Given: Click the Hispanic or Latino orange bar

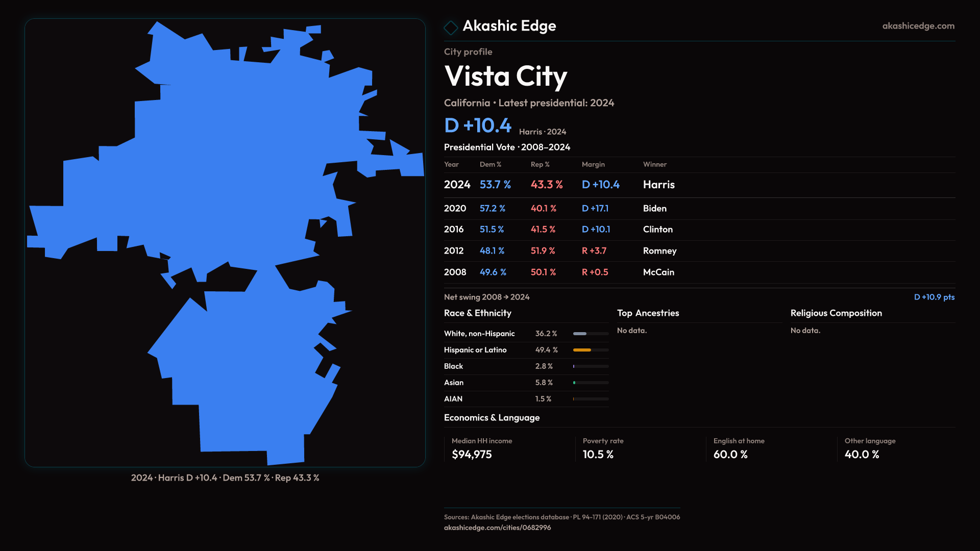Looking at the screenshot, I should [x=582, y=350].
